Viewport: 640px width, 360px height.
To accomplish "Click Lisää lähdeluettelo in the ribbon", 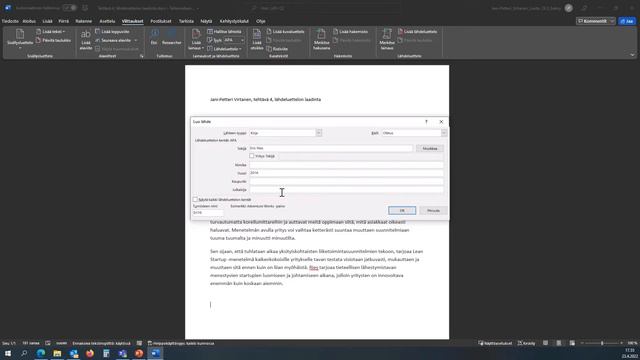I will point(418,31).
